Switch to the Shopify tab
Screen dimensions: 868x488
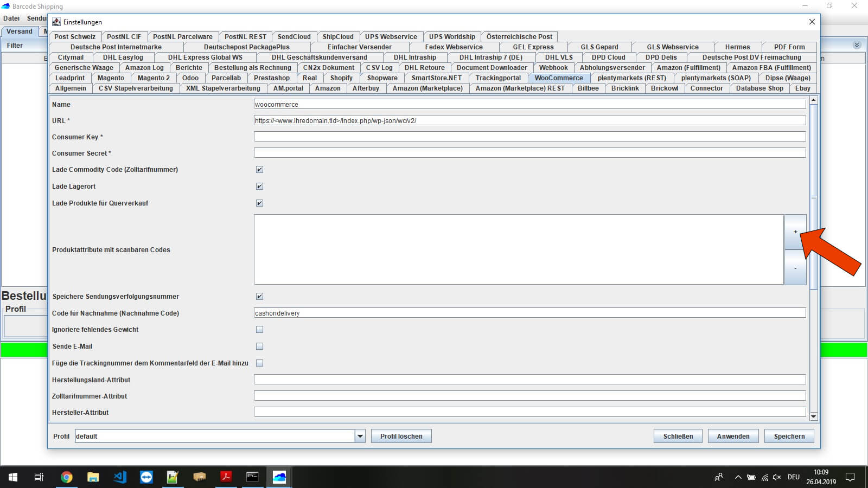tap(341, 78)
